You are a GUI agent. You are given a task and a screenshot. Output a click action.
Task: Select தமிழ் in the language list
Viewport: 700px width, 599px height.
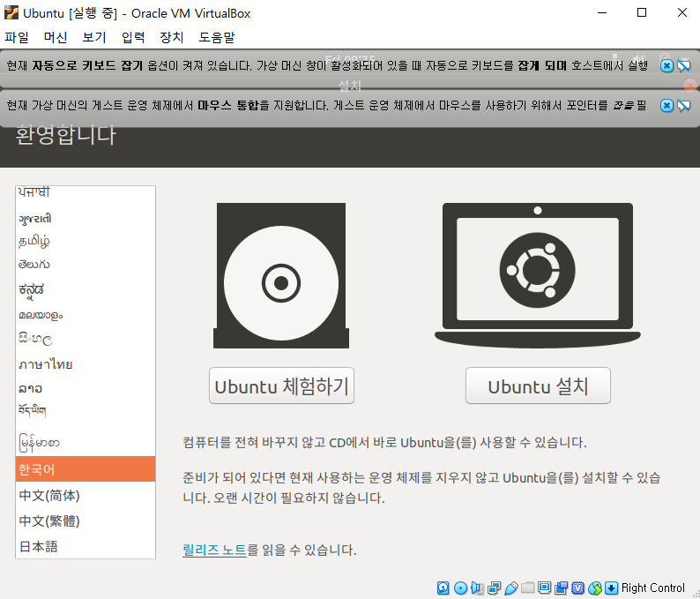pos(86,242)
